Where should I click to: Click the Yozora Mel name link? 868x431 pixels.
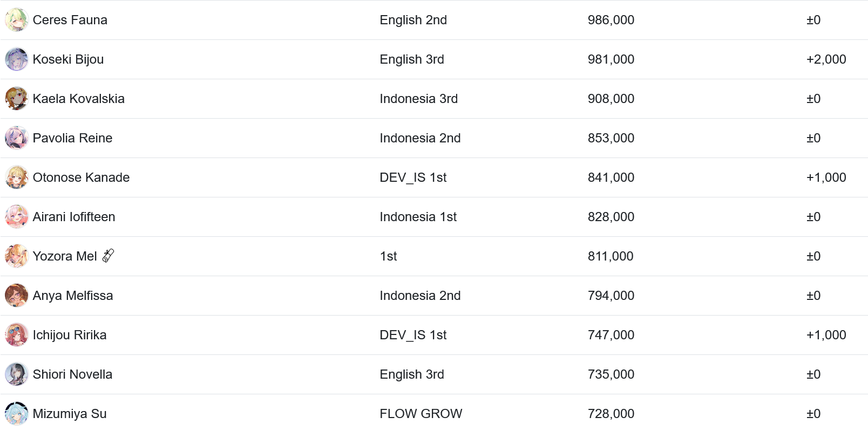(65, 256)
